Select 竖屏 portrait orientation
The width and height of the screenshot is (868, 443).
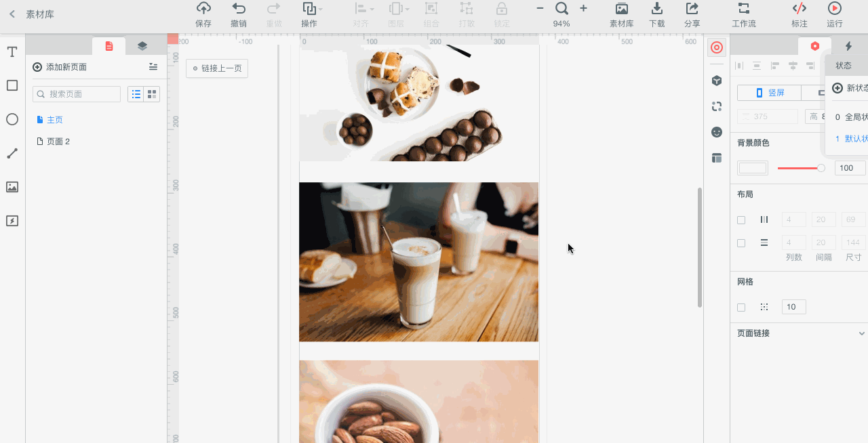(769, 93)
